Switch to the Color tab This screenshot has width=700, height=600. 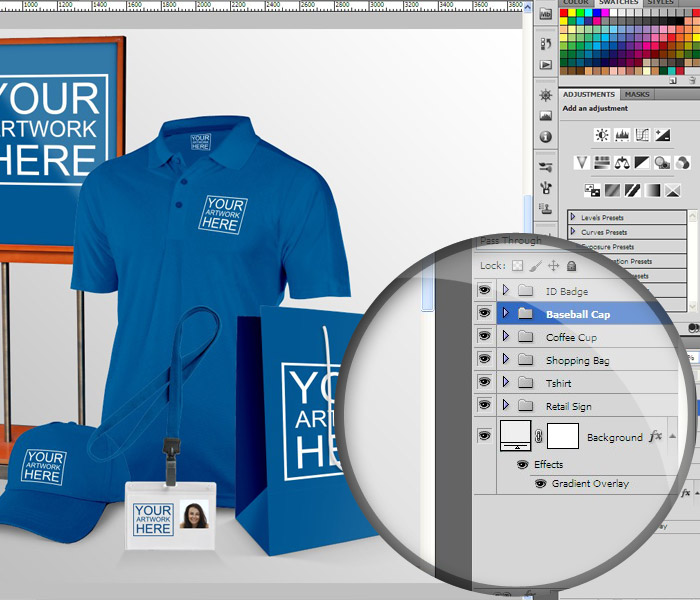point(575,3)
